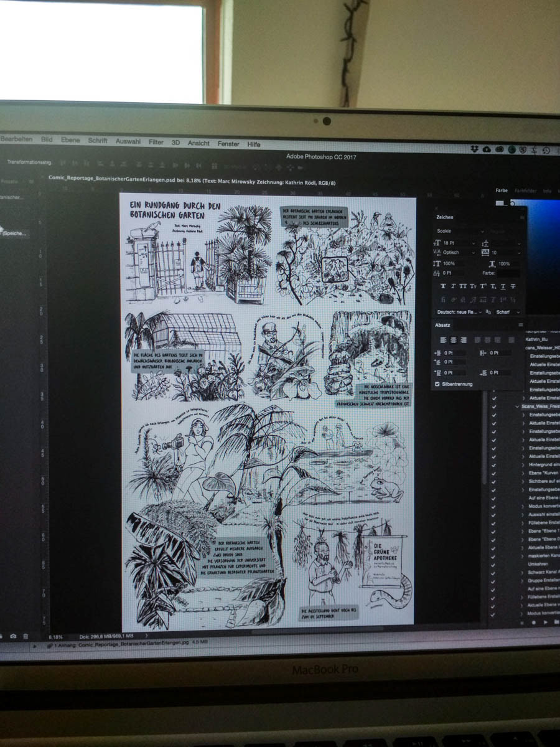Apply Subscript text style
The width and height of the screenshot is (560, 747).
tap(493, 286)
